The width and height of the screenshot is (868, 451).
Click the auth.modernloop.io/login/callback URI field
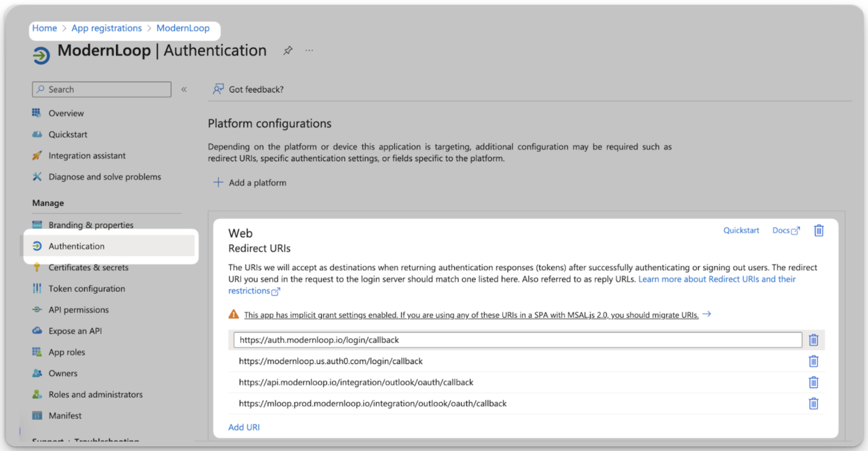[518, 340]
